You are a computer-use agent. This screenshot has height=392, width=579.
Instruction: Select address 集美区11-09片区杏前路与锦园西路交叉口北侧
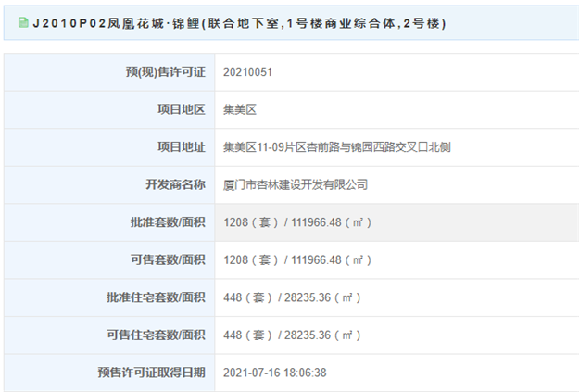(x=337, y=147)
